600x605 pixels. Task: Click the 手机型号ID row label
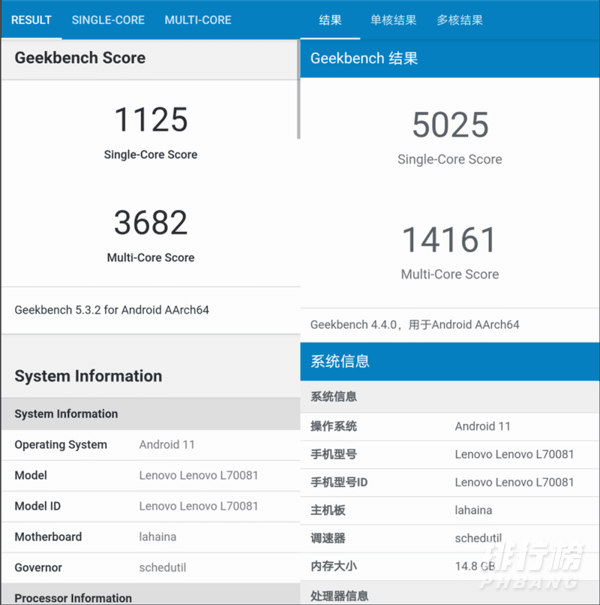pos(339,482)
